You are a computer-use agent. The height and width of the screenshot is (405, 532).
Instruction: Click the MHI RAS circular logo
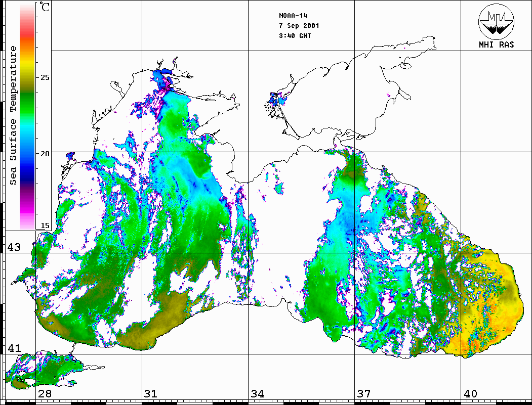[x=496, y=21]
